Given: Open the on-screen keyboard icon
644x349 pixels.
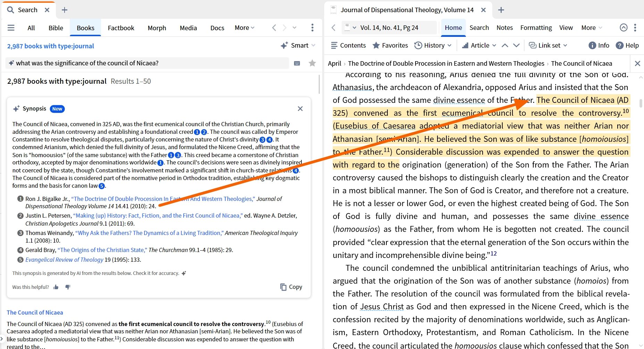Looking at the screenshot, I should pos(297,63).
